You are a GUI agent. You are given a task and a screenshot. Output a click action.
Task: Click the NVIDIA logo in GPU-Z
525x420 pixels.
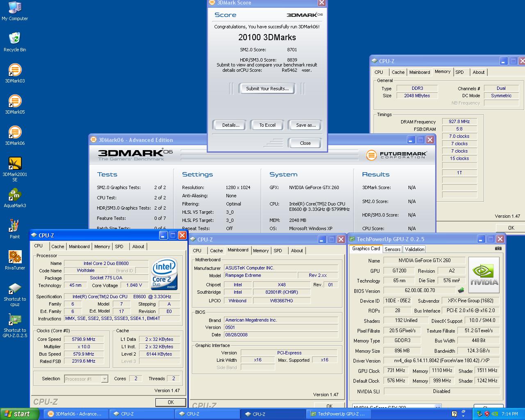pyautogui.click(x=484, y=275)
